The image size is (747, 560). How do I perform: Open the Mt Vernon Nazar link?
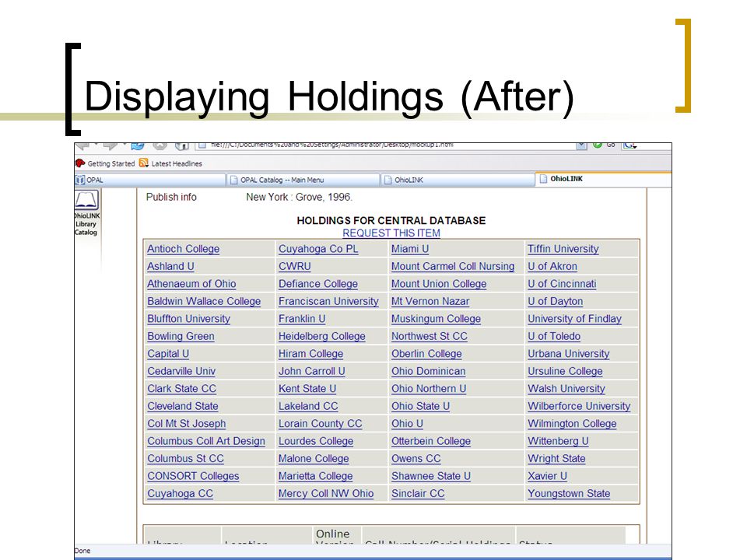pos(430,302)
